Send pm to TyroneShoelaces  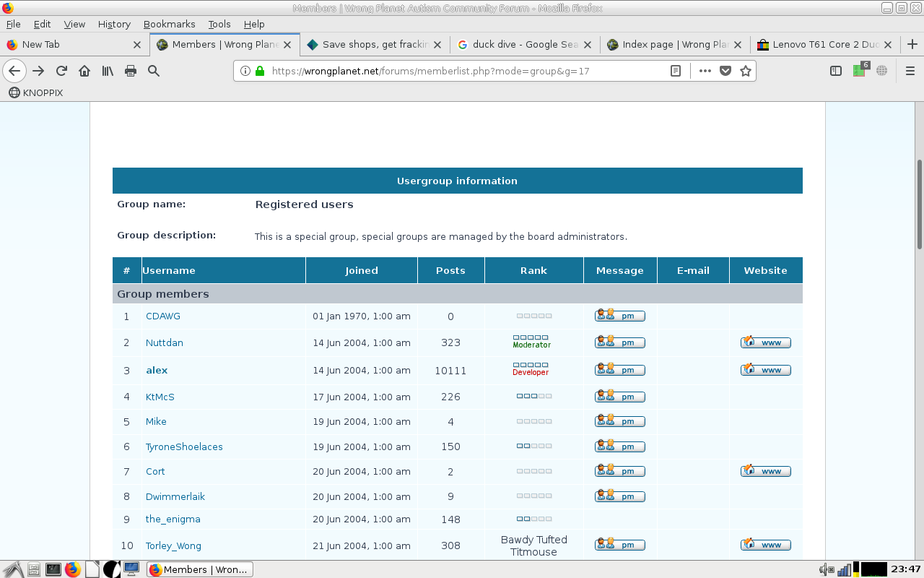[620, 446]
